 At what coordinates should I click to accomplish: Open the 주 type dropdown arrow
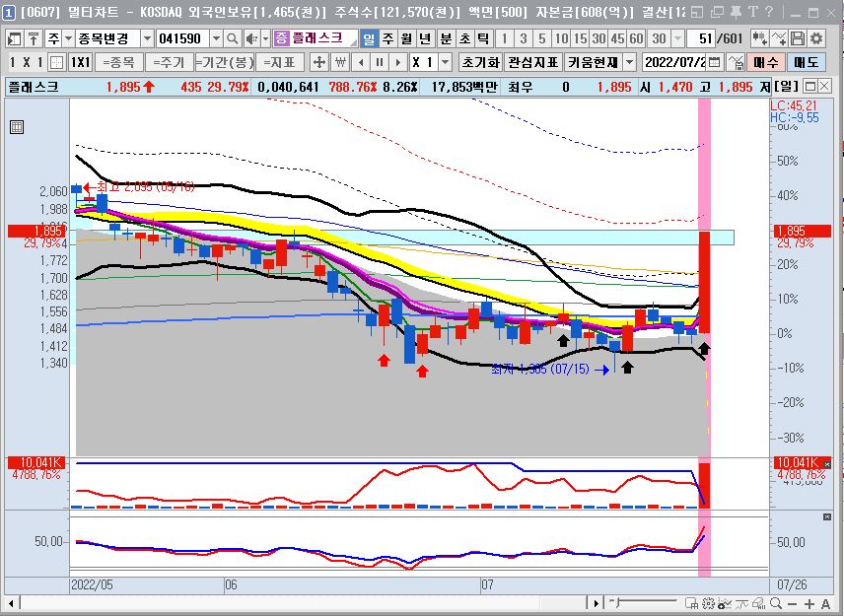(68, 38)
